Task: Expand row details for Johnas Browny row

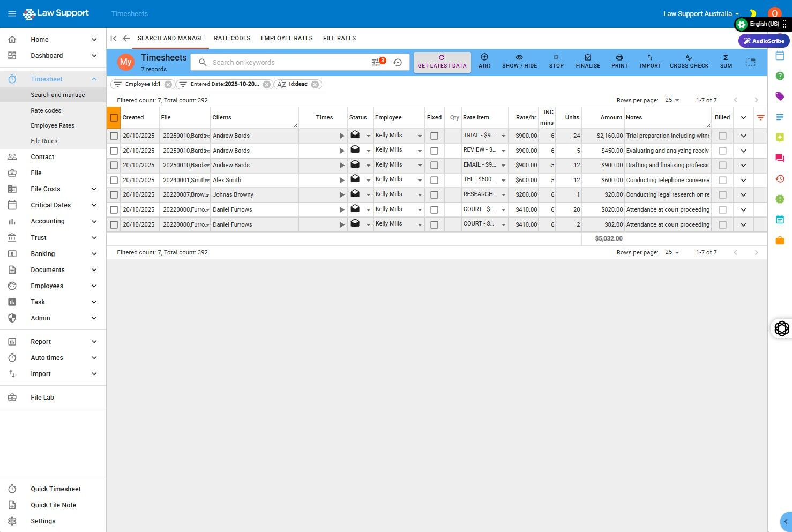Action: [743, 195]
